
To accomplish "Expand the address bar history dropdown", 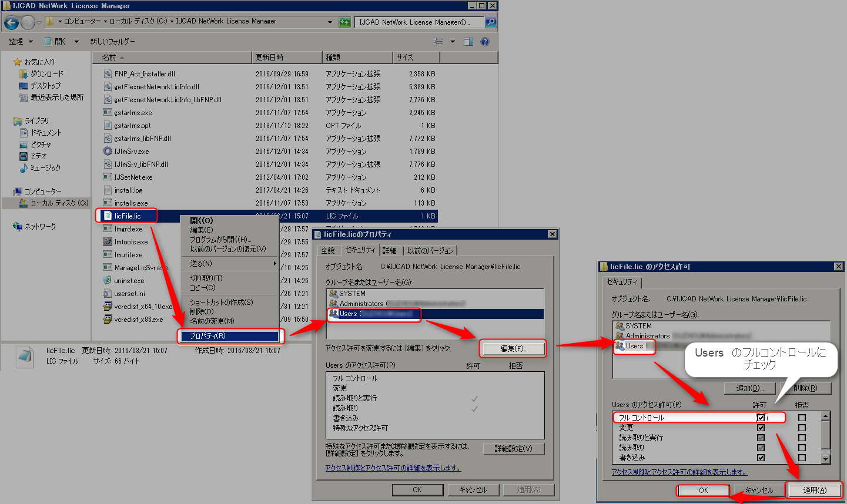I will pyautogui.click(x=330, y=22).
